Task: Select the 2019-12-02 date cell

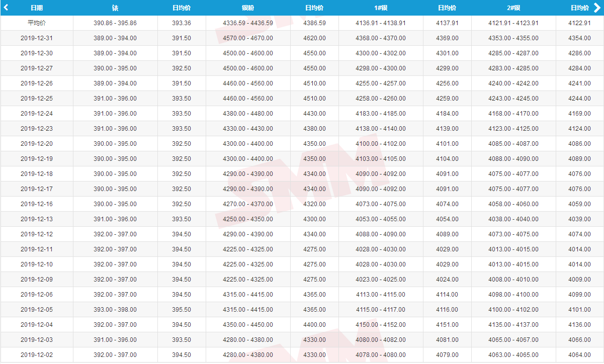Action: pyautogui.click(x=37, y=355)
